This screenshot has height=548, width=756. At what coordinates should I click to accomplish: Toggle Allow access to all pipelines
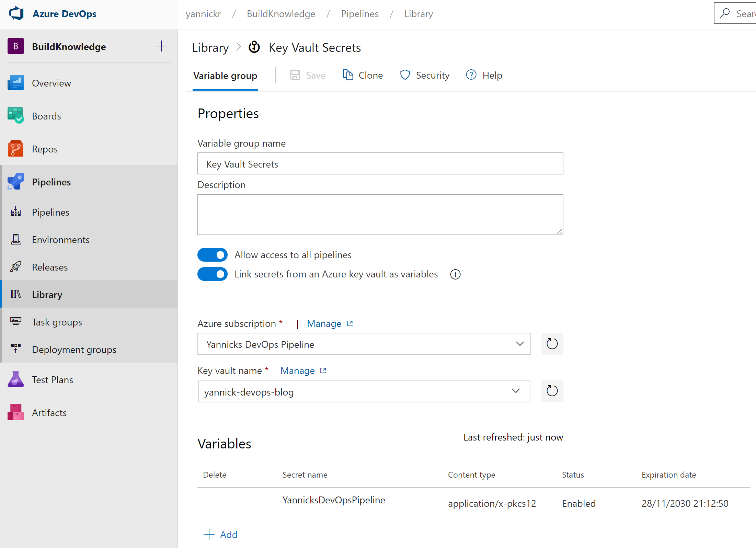pos(213,255)
